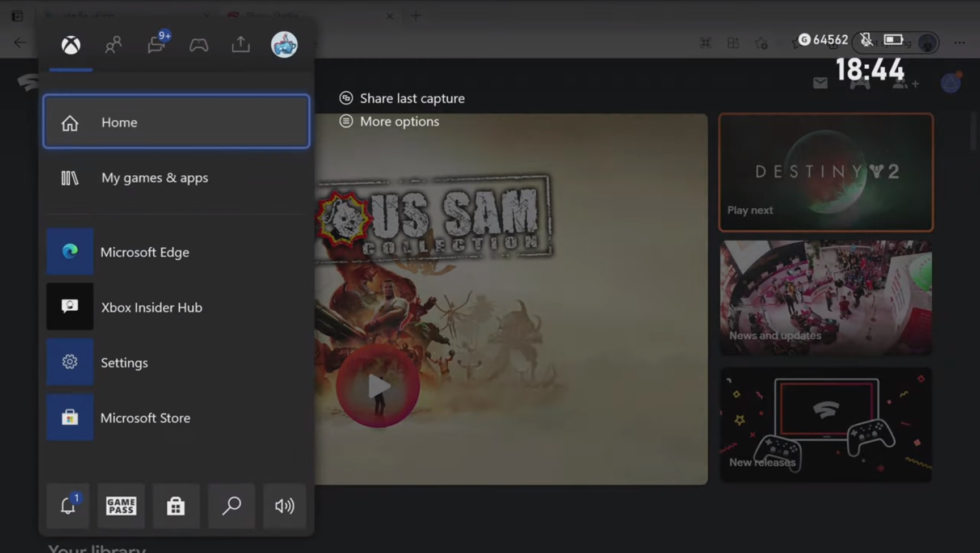Click the page vertical scrollbar
The height and width of the screenshot is (553, 980).
click(x=974, y=130)
